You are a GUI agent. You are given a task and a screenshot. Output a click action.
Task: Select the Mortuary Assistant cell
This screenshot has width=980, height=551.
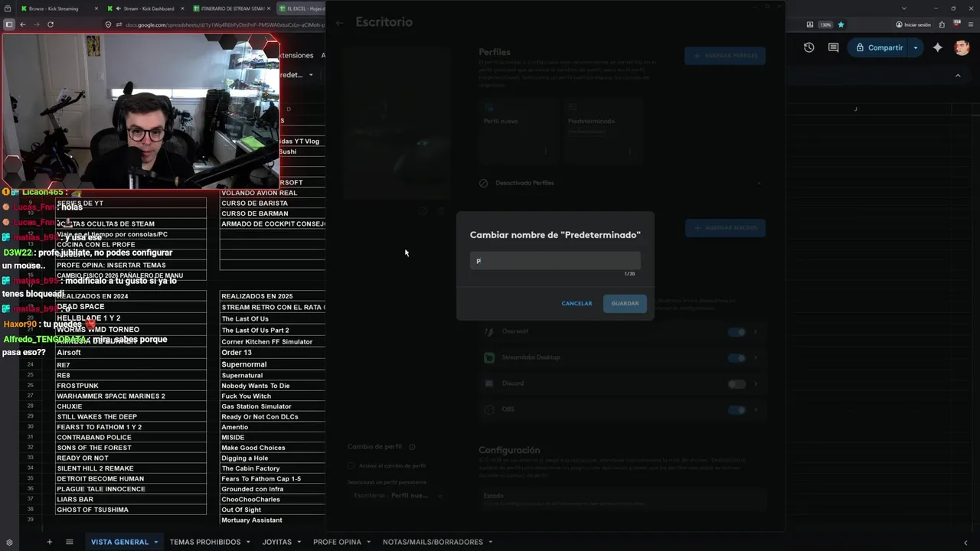273,520
